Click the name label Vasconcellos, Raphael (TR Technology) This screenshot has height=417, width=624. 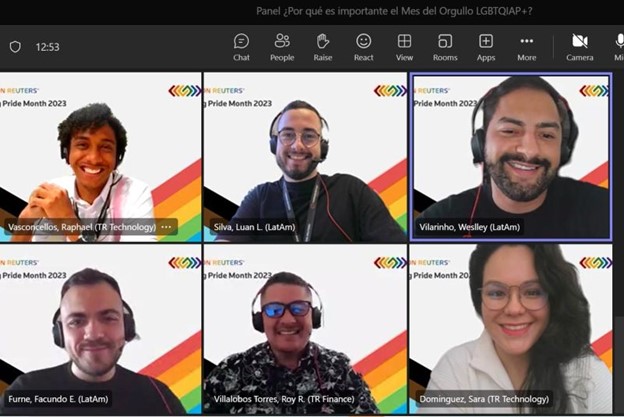click(82, 227)
